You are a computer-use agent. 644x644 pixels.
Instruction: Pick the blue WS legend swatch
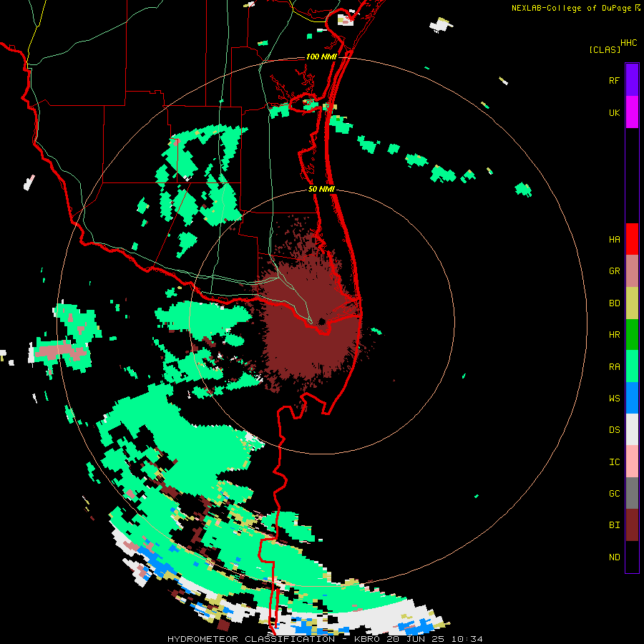coord(632,398)
